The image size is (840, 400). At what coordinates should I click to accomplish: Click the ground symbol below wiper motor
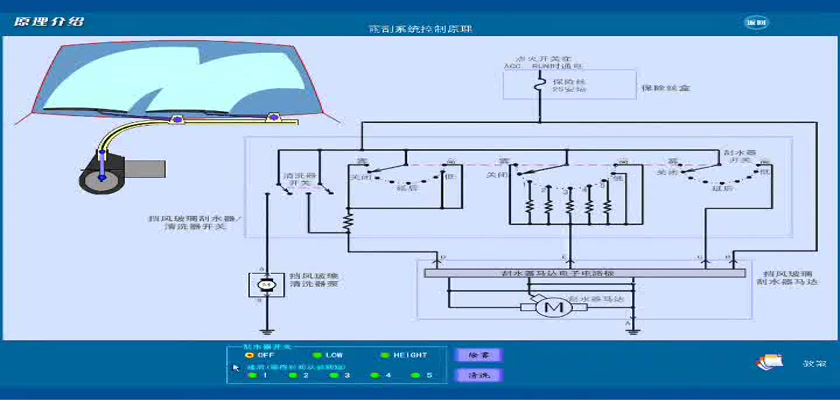(x=633, y=331)
